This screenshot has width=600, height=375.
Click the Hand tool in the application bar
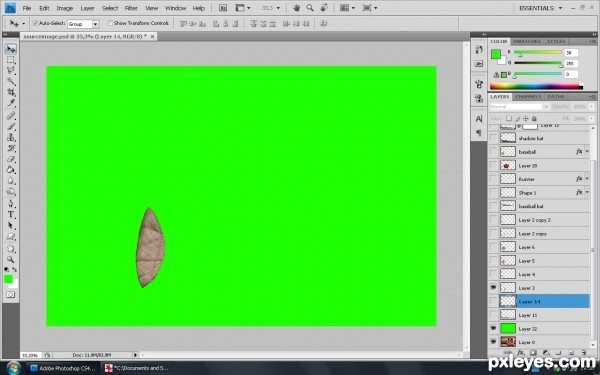297,8
